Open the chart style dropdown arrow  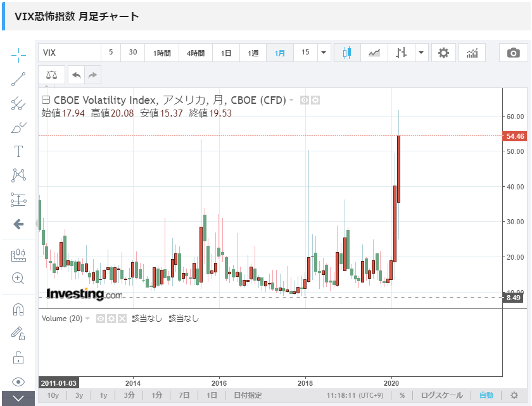tap(421, 53)
